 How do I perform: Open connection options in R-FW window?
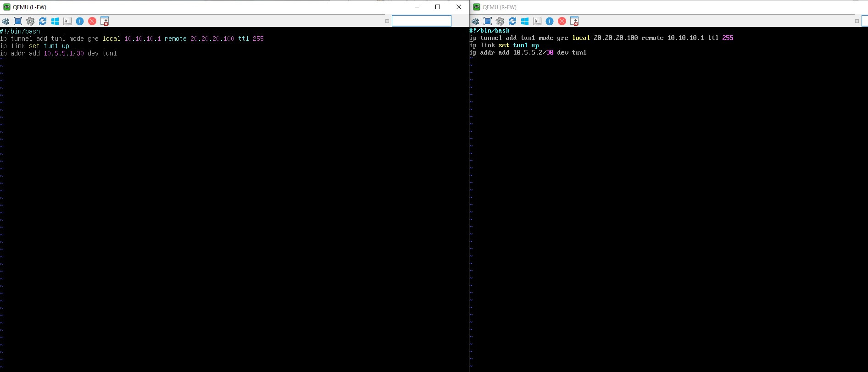(475, 21)
